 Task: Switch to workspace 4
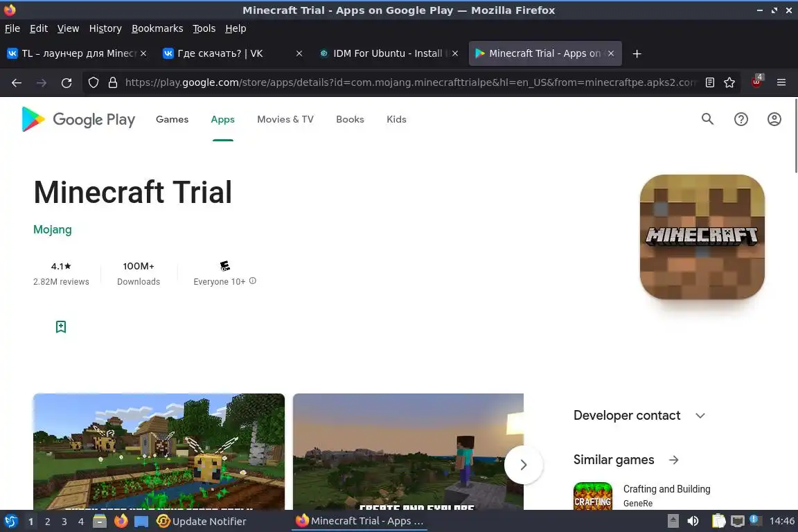[81, 522]
